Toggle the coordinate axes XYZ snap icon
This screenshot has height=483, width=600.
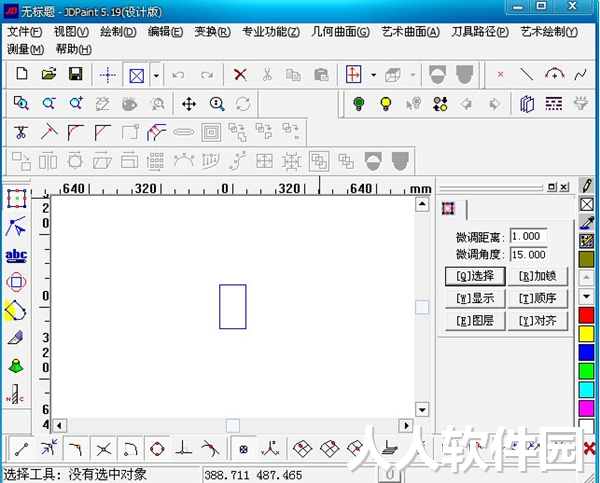[x=270, y=449]
